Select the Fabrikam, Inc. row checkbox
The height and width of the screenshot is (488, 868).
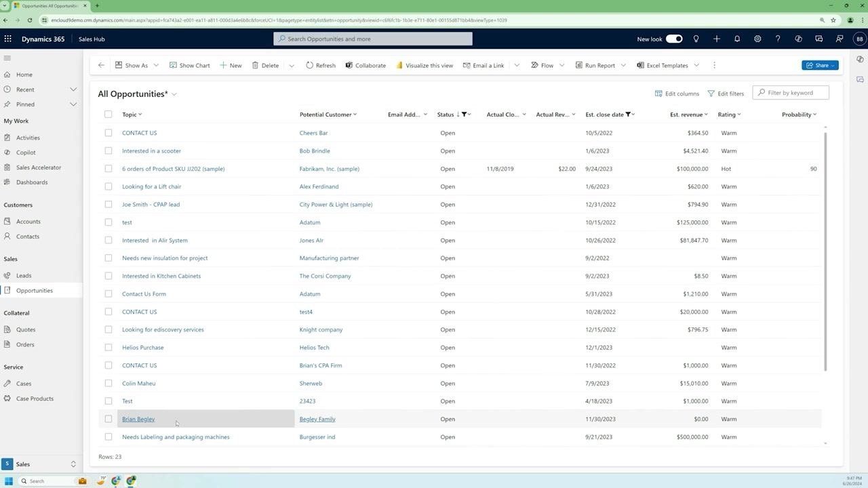108,169
